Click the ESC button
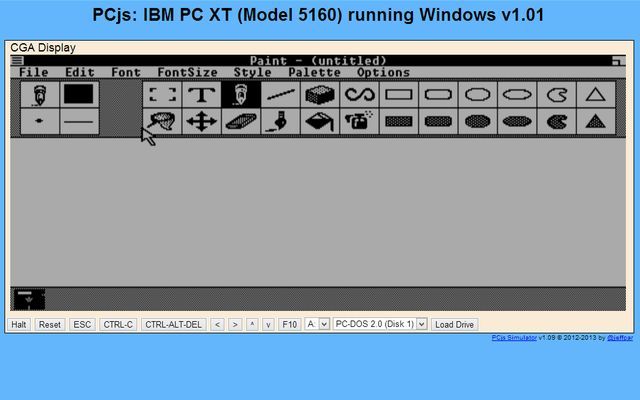 click(x=82, y=324)
